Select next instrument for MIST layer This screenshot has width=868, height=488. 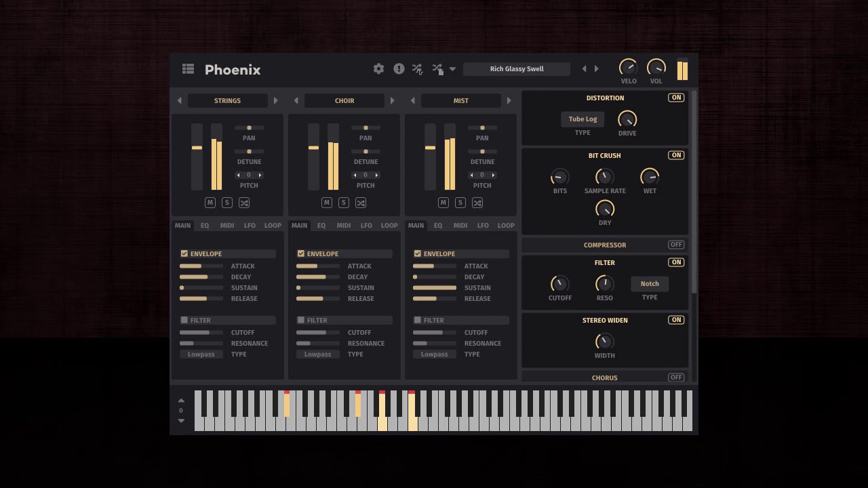coord(509,100)
